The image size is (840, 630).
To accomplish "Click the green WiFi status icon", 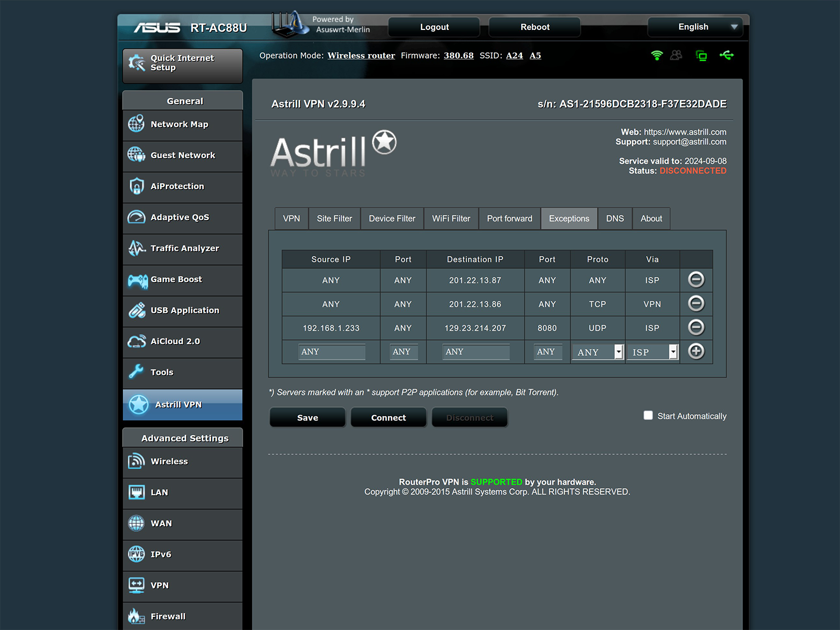I will tap(657, 55).
